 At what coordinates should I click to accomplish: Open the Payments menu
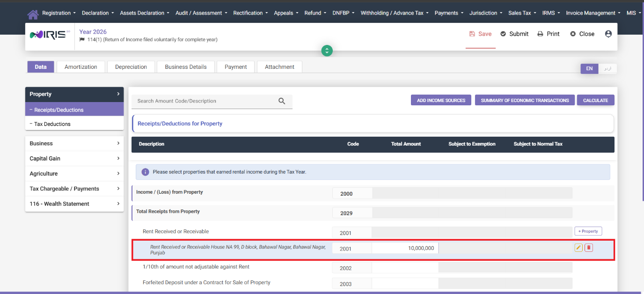449,13
